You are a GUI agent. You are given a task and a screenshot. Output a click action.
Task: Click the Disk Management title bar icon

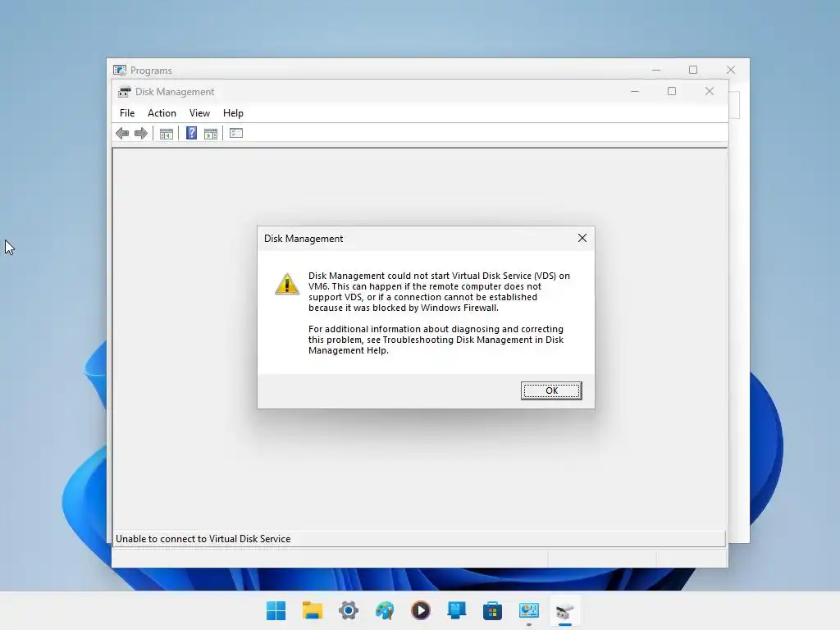pyautogui.click(x=125, y=92)
